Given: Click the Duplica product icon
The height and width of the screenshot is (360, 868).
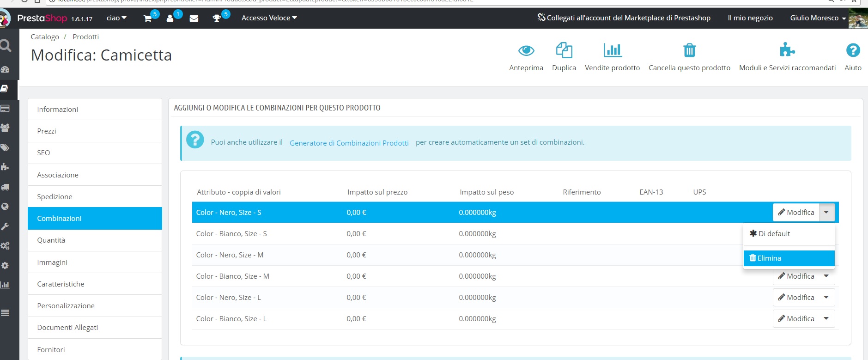Looking at the screenshot, I should 564,50.
